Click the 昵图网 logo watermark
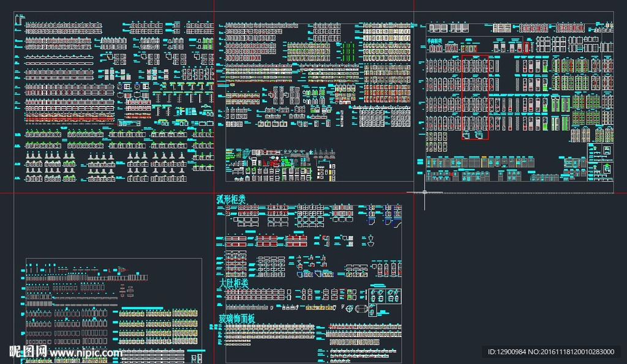627x364 pixels. (28, 352)
